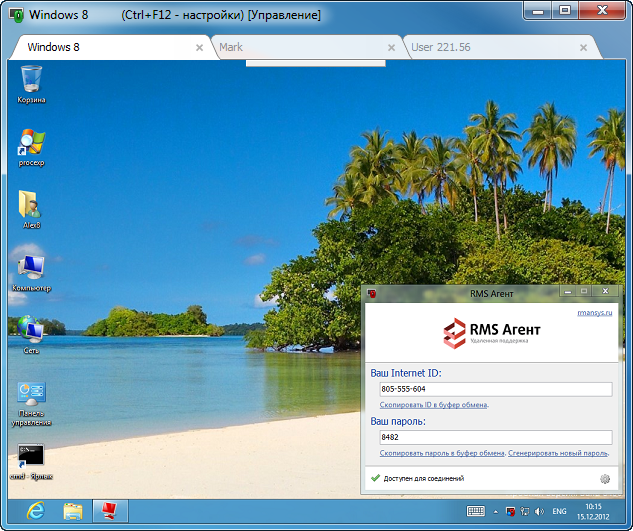Show the hidden top toolbar strip
This screenshot has height=531, width=633.
(x=316, y=63)
